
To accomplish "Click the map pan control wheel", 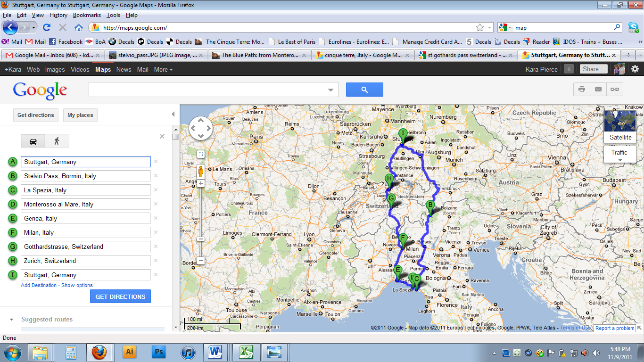I will (201, 128).
